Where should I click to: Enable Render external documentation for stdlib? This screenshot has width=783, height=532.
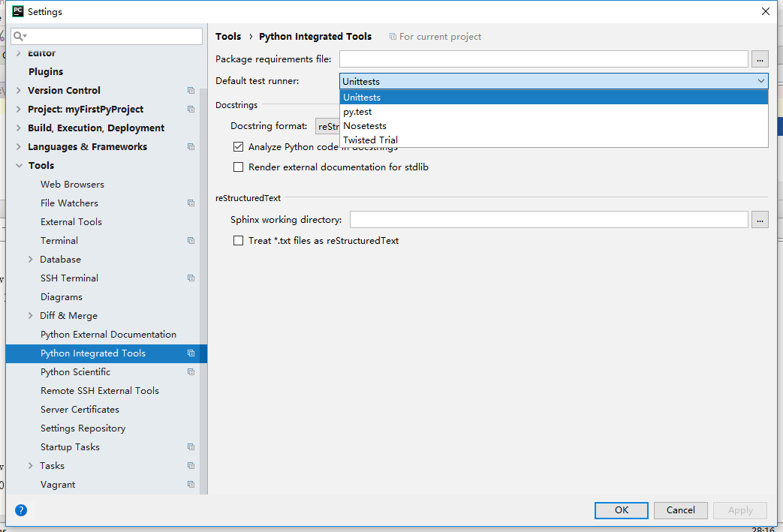239,167
